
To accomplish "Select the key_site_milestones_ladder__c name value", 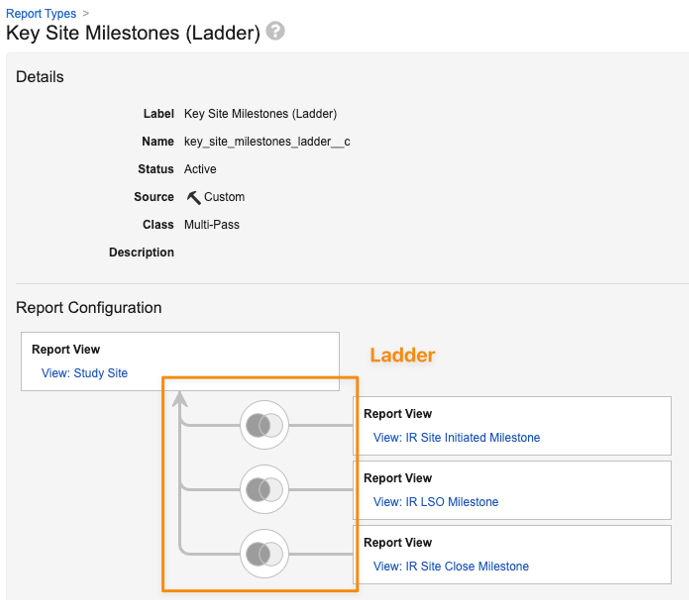I will tap(267, 142).
